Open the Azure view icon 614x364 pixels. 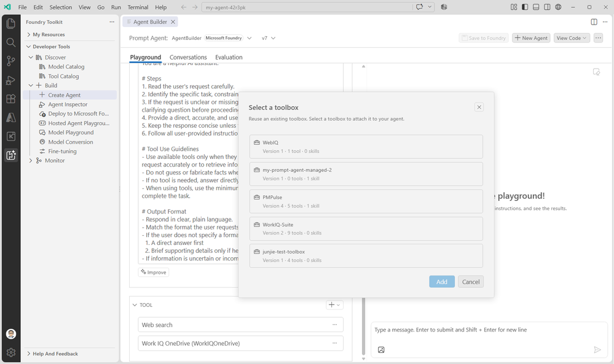[x=11, y=118]
